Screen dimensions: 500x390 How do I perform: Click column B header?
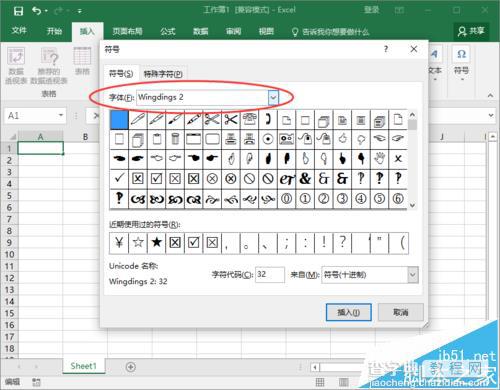pos(86,137)
